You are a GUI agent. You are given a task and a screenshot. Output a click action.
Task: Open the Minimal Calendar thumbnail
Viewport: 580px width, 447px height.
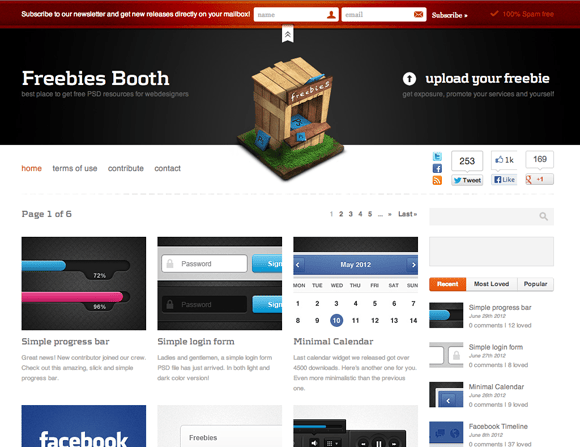pos(355,283)
